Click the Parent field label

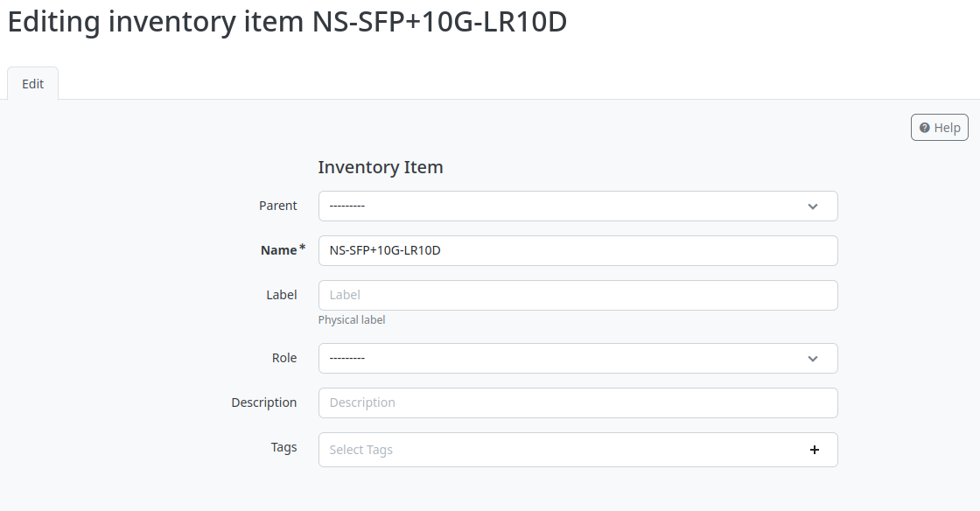tap(277, 206)
